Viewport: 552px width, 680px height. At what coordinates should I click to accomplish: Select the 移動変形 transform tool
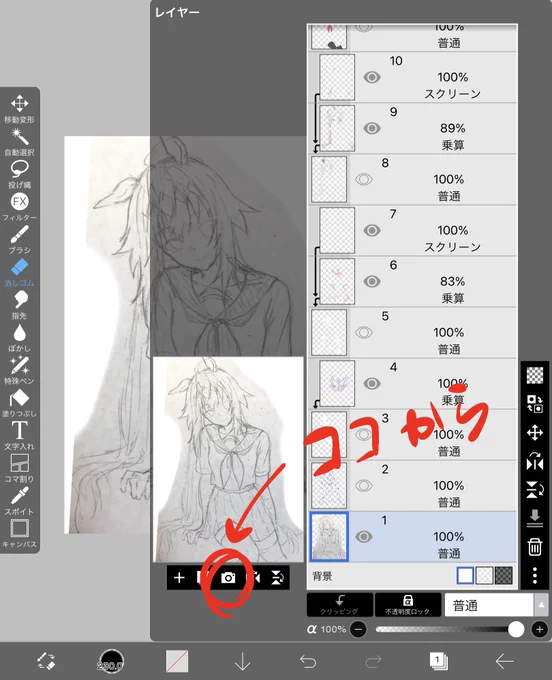coord(19,108)
